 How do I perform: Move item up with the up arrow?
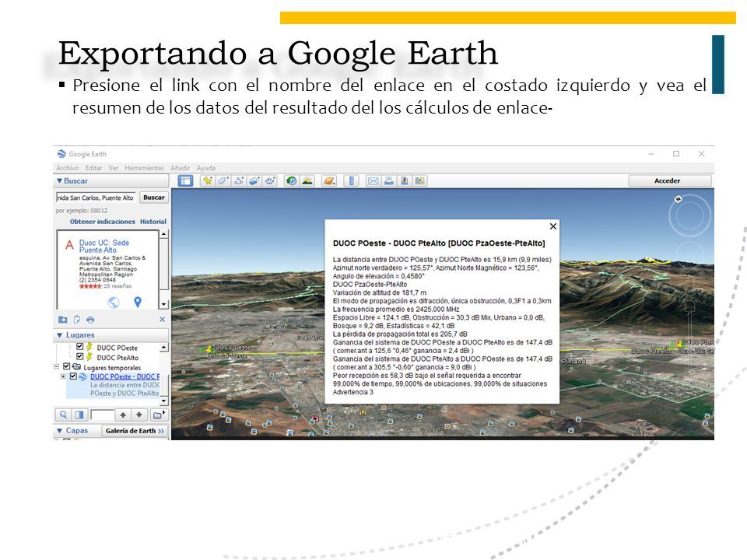(123, 415)
